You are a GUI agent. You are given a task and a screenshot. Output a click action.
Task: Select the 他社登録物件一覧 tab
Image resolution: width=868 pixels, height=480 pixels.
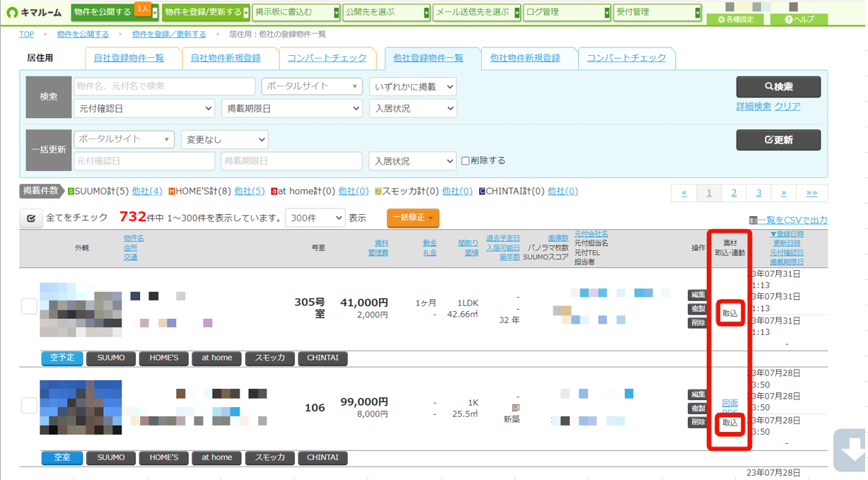click(x=428, y=58)
